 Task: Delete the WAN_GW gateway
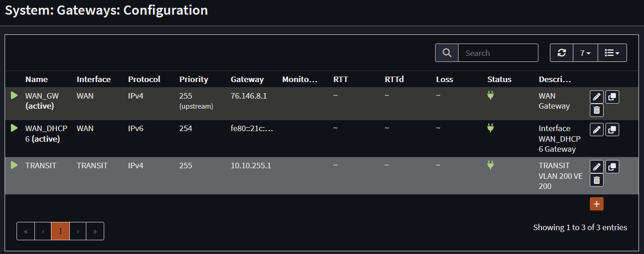pyautogui.click(x=596, y=110)
